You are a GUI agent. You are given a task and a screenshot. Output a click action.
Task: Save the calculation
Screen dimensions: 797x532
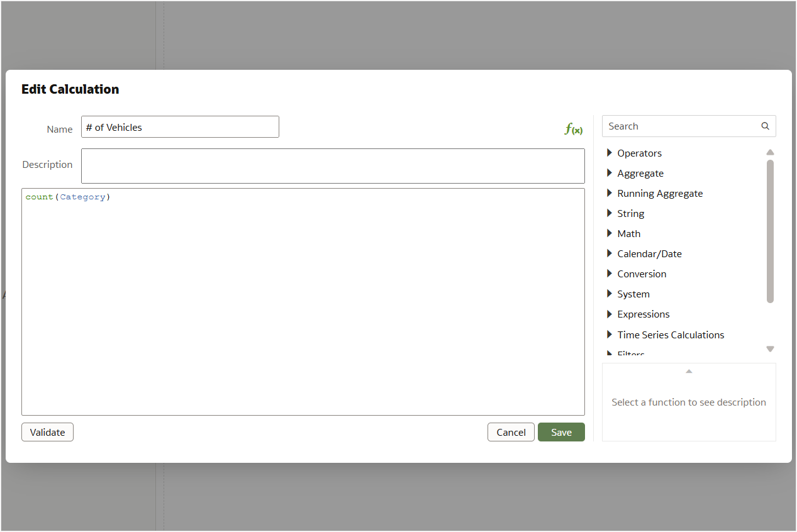pyautogui.click(x=561, y=432)
